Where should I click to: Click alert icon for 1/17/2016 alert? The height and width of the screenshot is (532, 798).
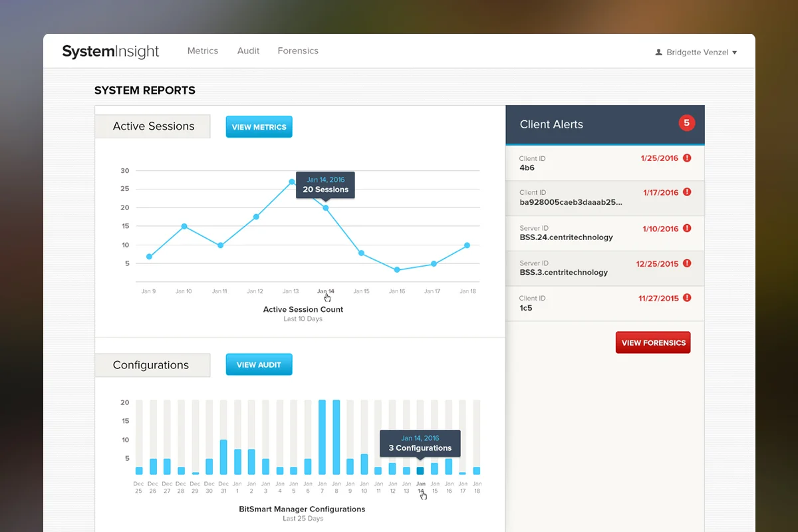[687, 192]
